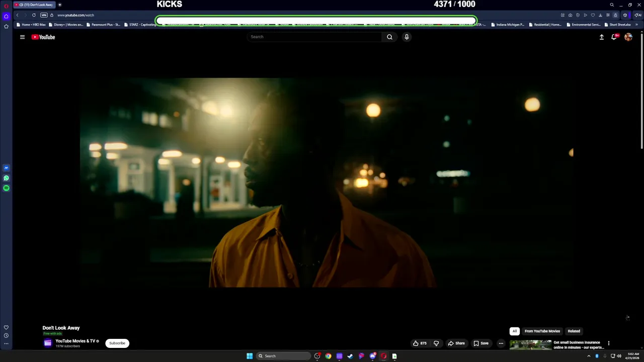Open the YouTube account avatar menu
Image resolution: width=644 pixels, height=362 pixels.
628,37
